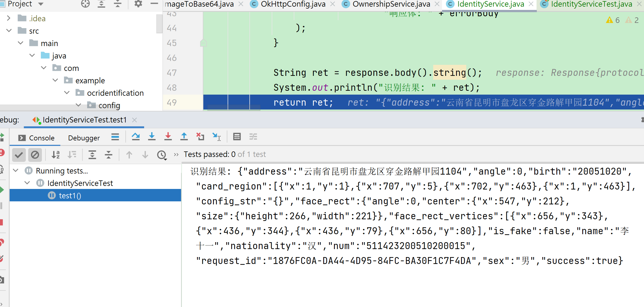Collapse the IdentityServiceTest test node
Screen dimensions: 644x307
[x=27, y=183]
